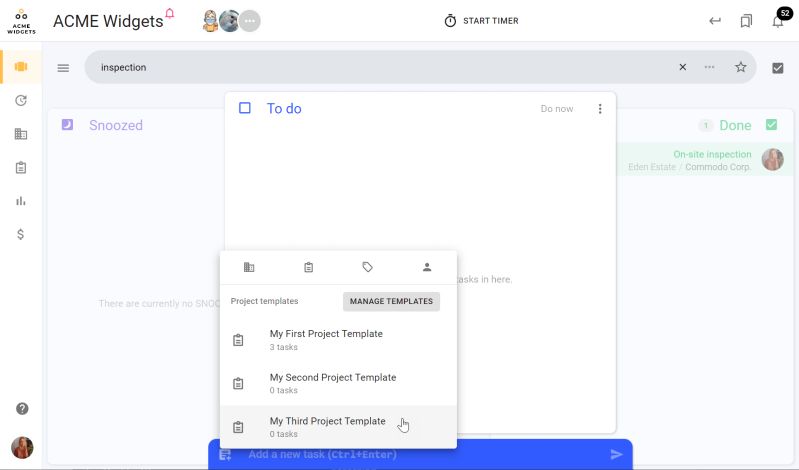This screenshot has height=470, width=799.
Task: Toggle the To do column checkbox
Action: click(245, 108)
